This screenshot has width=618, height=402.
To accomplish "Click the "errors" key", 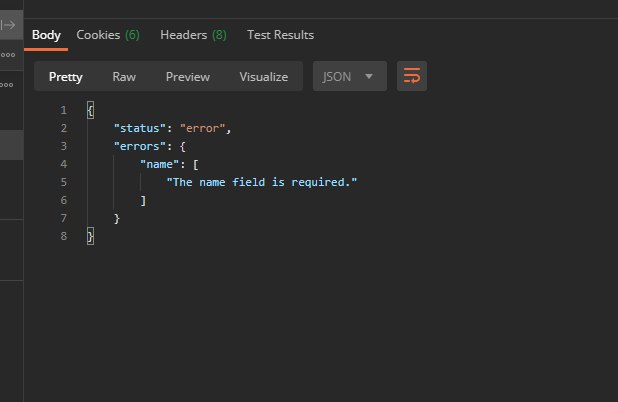I will 140,146.
